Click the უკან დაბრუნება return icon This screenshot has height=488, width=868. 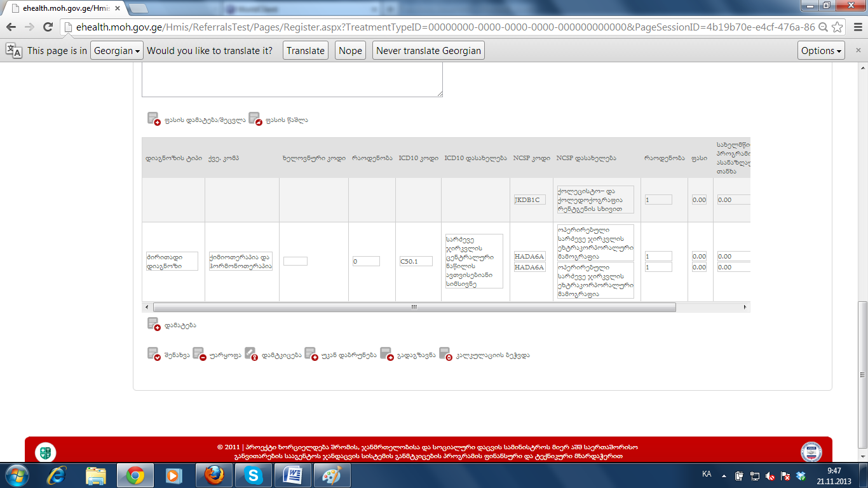pos(311,355)
